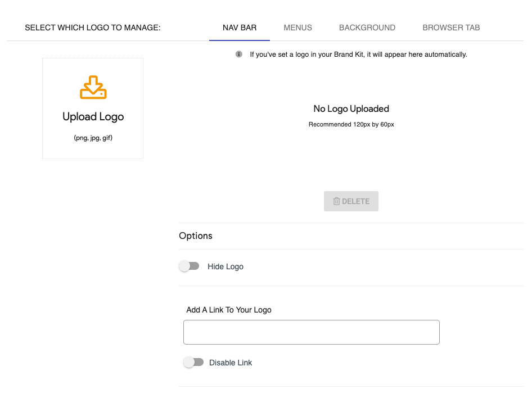The width and height of the screenshot is (532, 398).
Task: Go to the BROWSER TAB logo section
Action: tap(451, 28)
